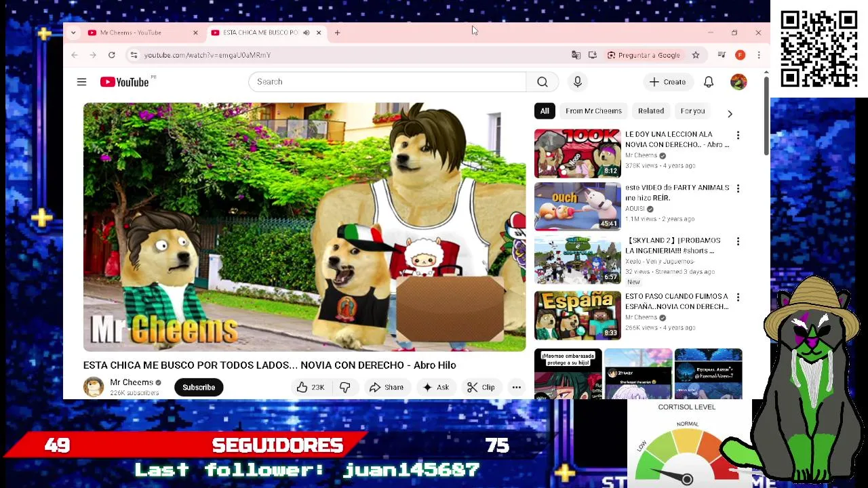Open the Chrome profile avatar
This screenshot has height=488, width=868.
pyautogui.click(x=741, y=55)
